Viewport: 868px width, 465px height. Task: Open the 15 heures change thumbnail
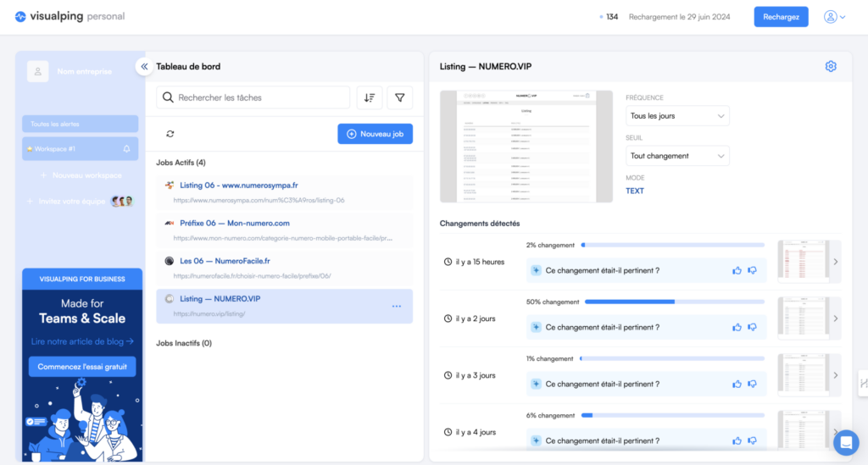804,260
